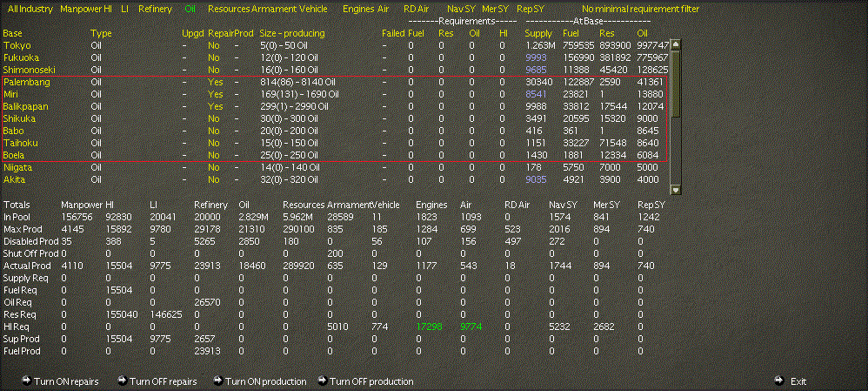
Task: Toggle the Repair setting for Fukuoka
Action: (x=214, y=57)
